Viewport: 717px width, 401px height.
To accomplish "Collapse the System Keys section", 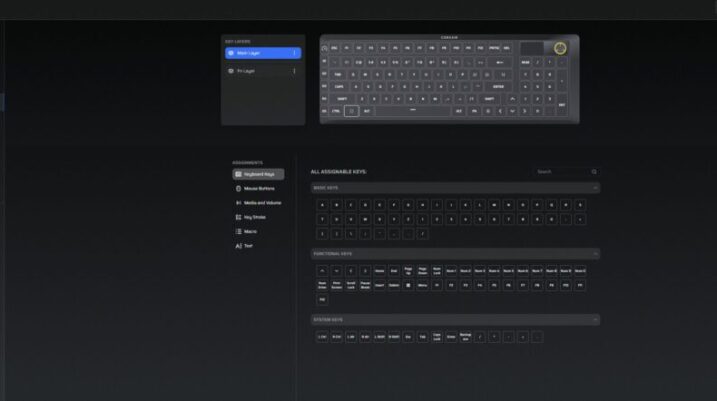I will tap(596, 320).
